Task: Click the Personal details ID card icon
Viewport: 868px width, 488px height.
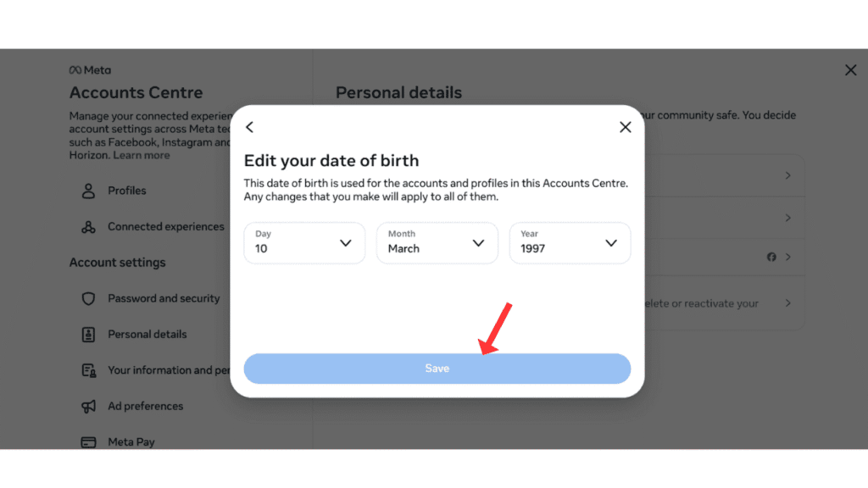Action: (88, 334)
